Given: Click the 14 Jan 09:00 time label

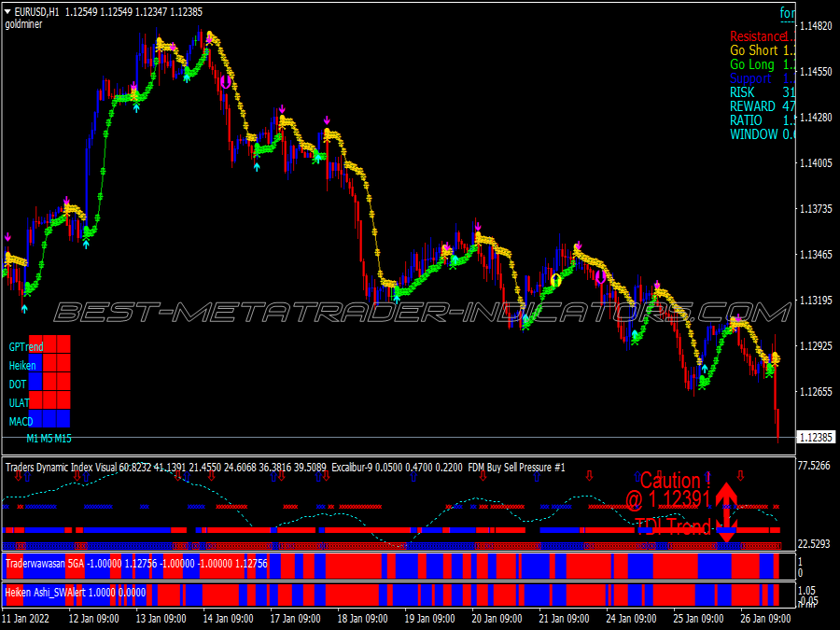Looking at the screenshot, I should [x=228, y=618].
